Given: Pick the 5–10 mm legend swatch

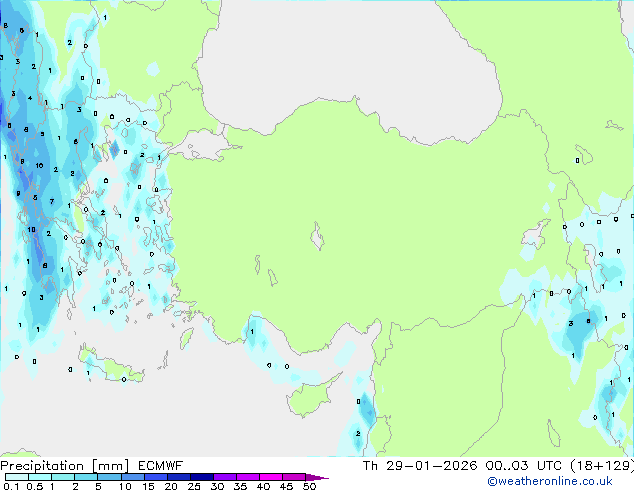Looking at the screenshot, I should (109, 477).
